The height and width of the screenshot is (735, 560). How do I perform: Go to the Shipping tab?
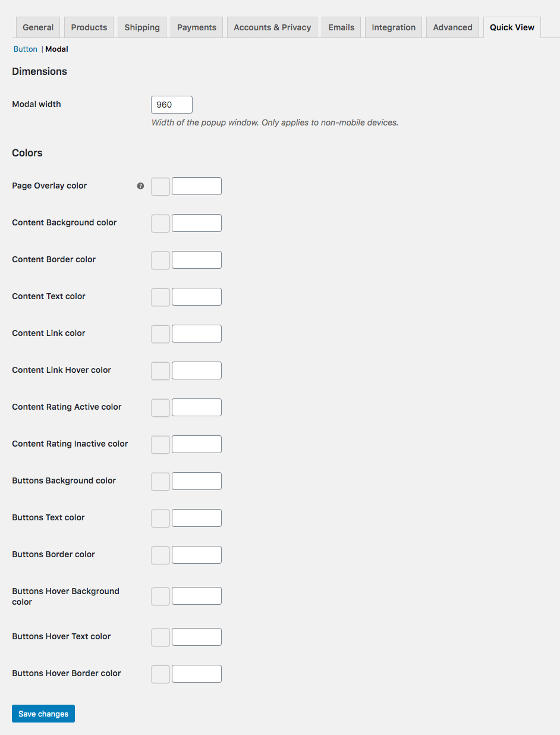point(142,27)
